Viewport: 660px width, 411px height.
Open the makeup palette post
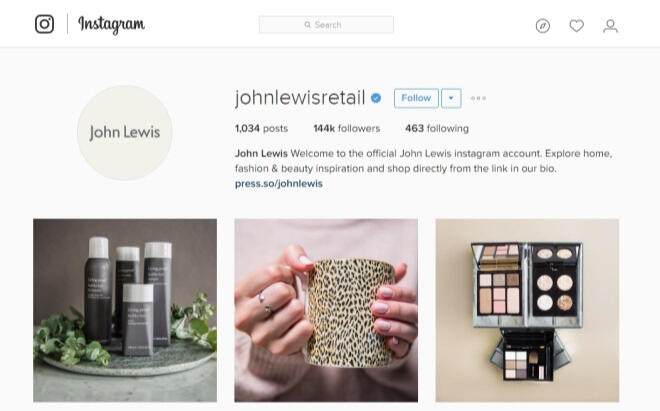pos(527,310)
